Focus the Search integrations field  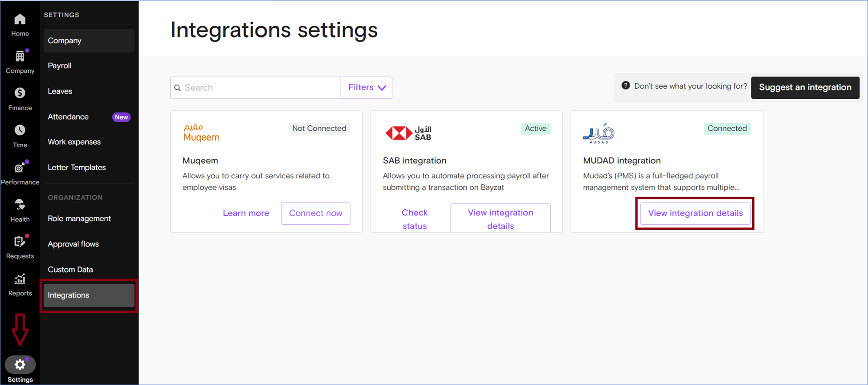pyautogui.click(x=256, y=88)
